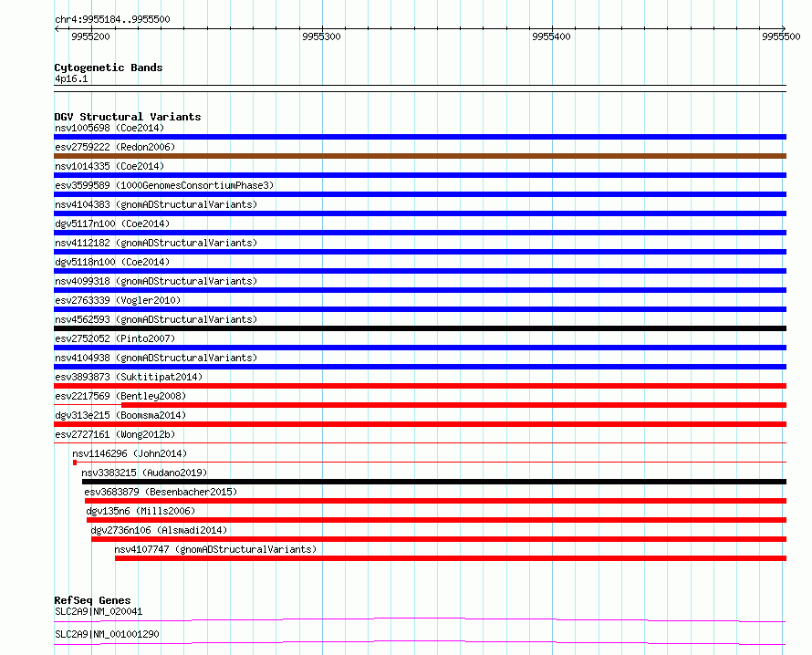
Task: Select the blue nsv1005698 variant bar
Action: (420, 137)
